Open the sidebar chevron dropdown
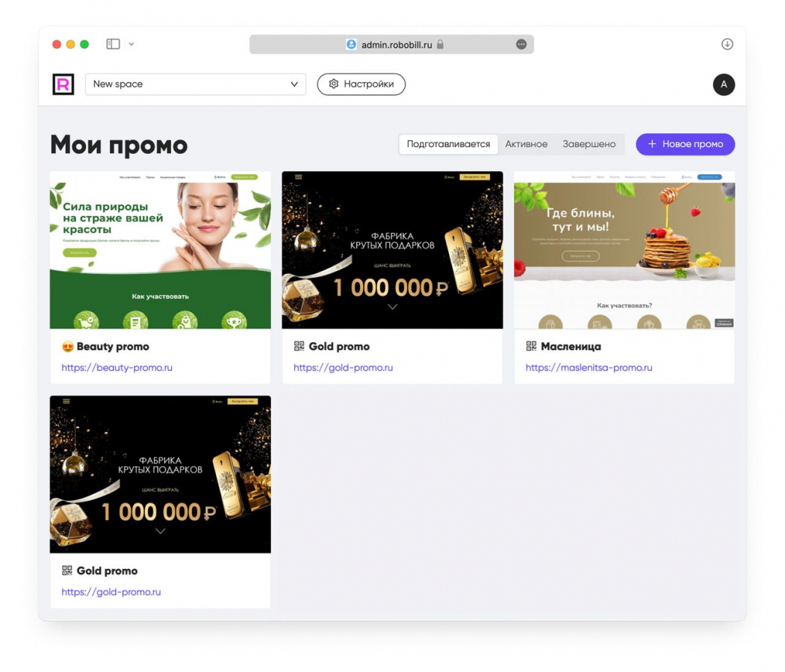 click(131, 44)
